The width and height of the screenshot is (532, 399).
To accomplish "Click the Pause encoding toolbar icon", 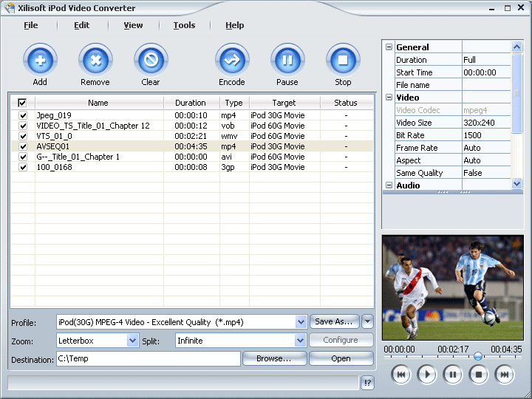I will point(287,61).
